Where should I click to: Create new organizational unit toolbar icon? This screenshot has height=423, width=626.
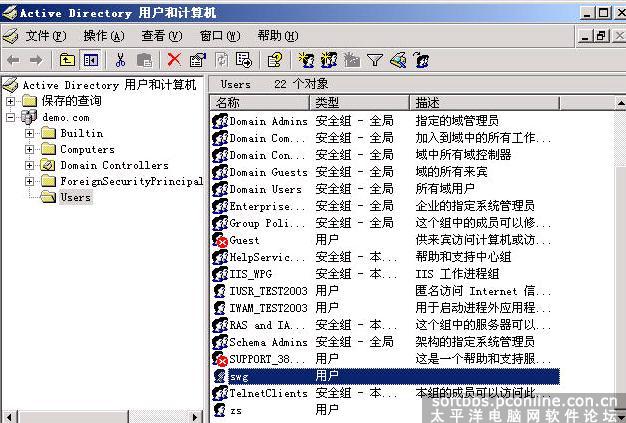point(352,60)
